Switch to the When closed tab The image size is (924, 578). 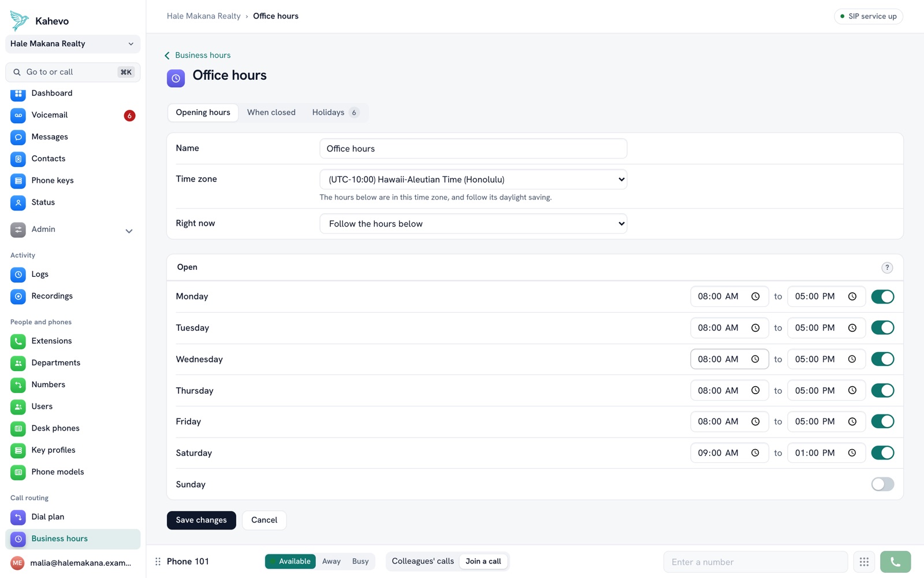271,113
